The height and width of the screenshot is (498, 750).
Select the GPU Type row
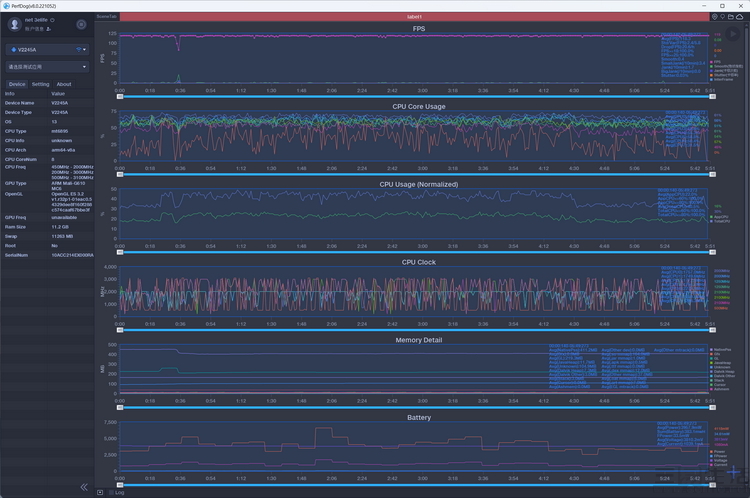(x=48, y=186)
